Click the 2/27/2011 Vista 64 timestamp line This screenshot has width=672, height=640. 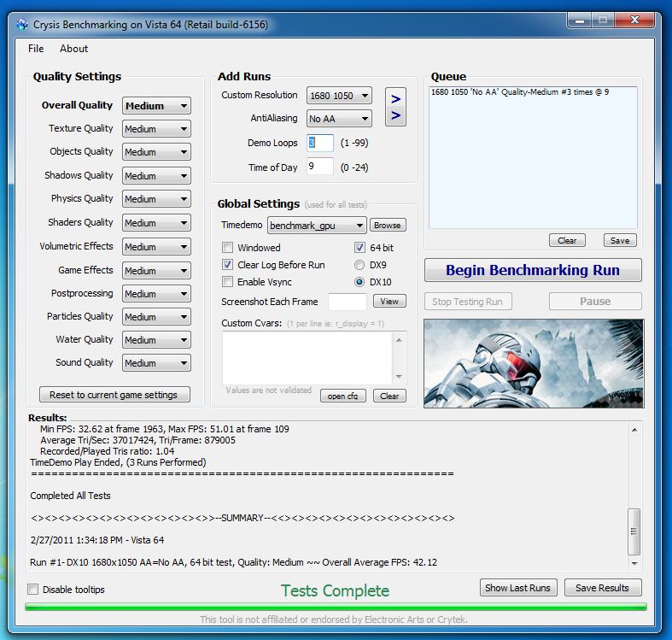97,540
